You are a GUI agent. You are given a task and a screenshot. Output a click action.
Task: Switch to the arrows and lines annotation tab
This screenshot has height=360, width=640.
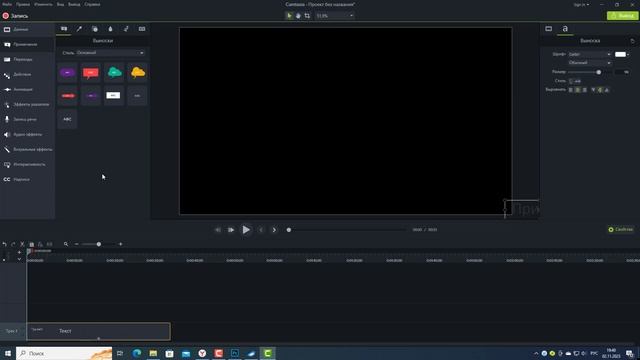[x=80, y=29]
